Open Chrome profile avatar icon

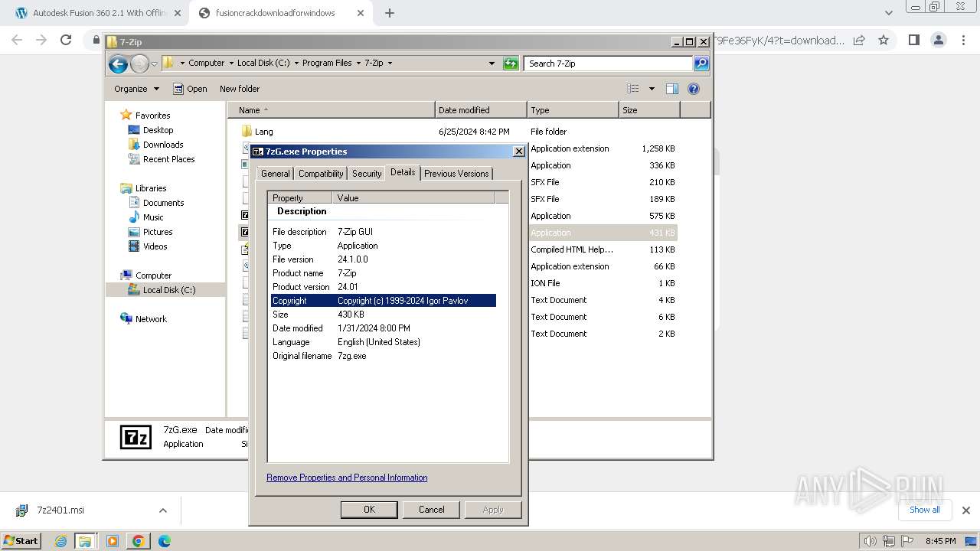pyautogui.click(x=939, y=40)
